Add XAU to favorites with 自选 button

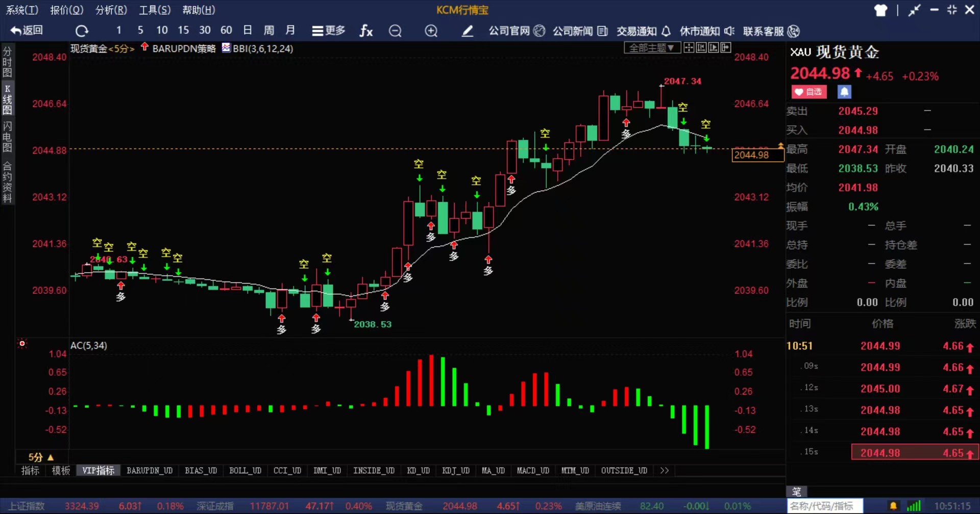pos(809,92)
